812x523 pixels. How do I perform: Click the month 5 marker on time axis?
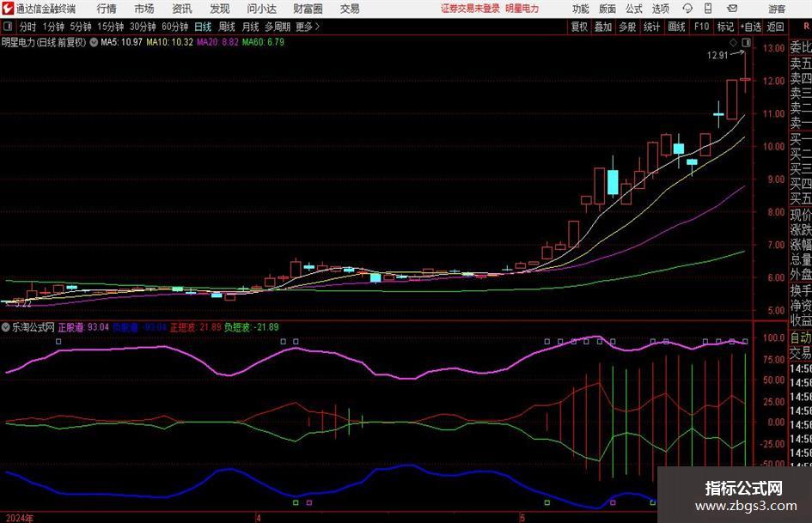[x=522, y=518]
